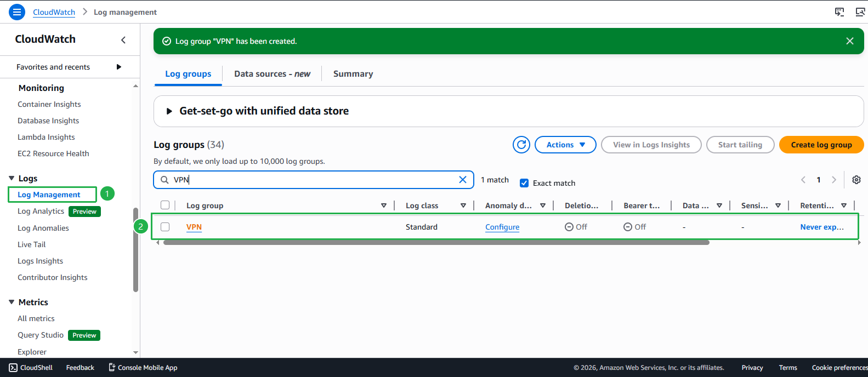This screenshot has width=868, height=377.
Task: Open Log Anomalies in sidebar
Action: [43, 228]
